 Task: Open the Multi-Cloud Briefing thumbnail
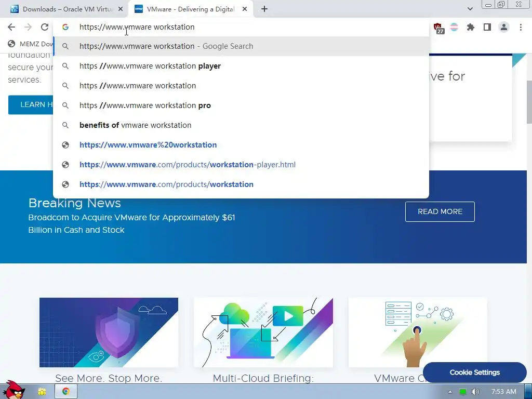pyautogui.click(x=263, y=332)
